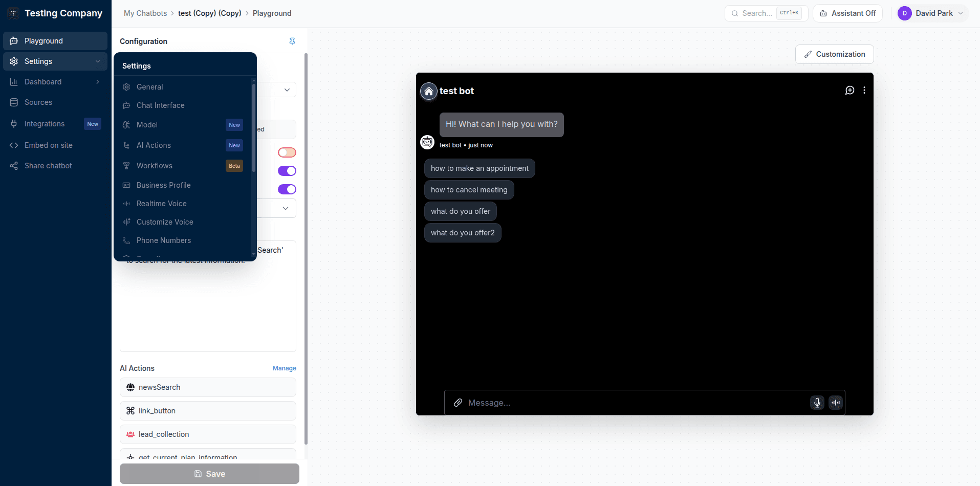Click the home icon next to test bot

coord(428,91)
